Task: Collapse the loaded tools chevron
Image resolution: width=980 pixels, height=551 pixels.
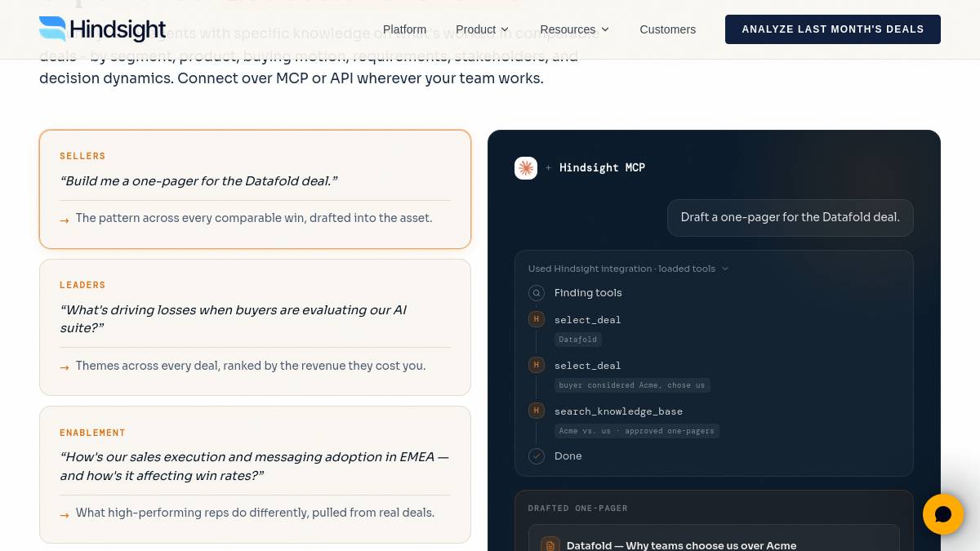Action: point(725,269)
